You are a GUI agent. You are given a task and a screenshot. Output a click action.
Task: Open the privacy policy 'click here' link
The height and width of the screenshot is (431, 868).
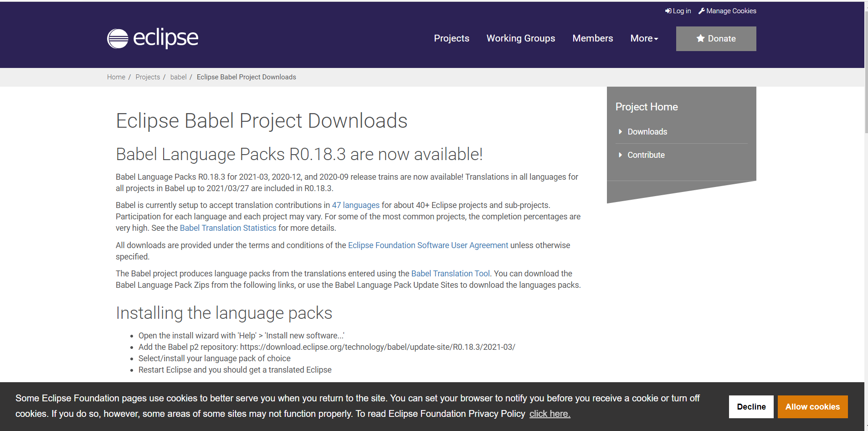(x=550, y=414)
